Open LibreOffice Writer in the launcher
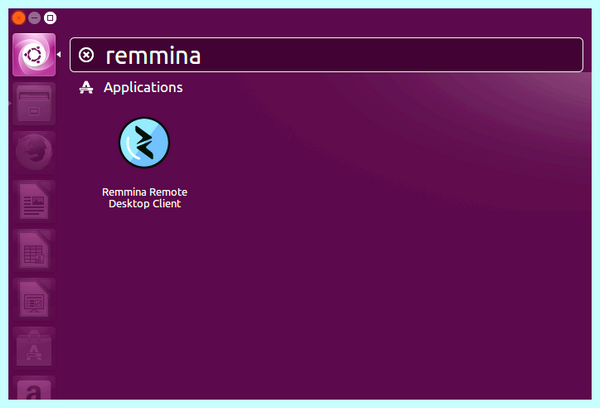 point(34,201)
